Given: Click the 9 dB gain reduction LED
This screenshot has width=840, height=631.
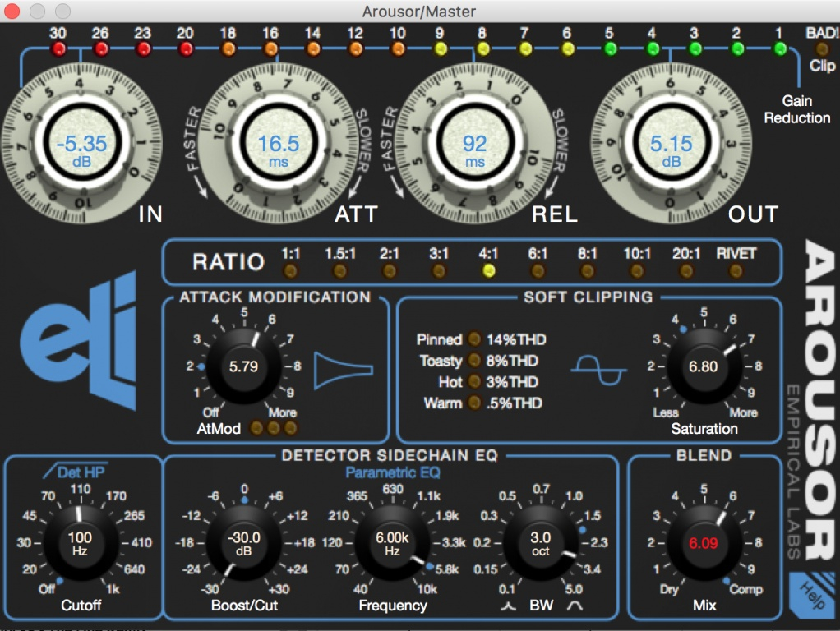Looking at the screenshot, I should [441, 49].
